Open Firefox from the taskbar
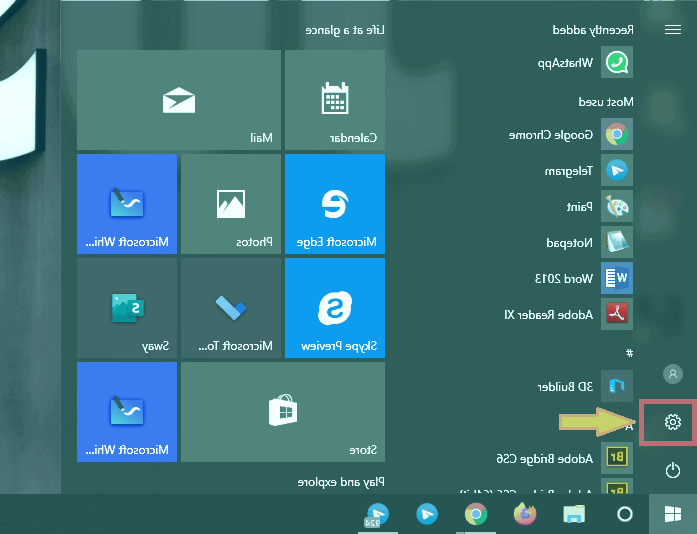This screenshot has width=697, height=534. tap(525, 514)
